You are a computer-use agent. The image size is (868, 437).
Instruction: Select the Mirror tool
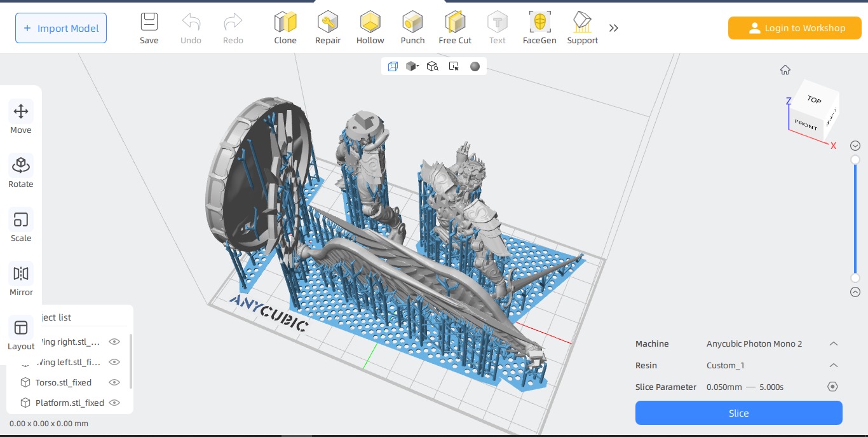point(21,279)
